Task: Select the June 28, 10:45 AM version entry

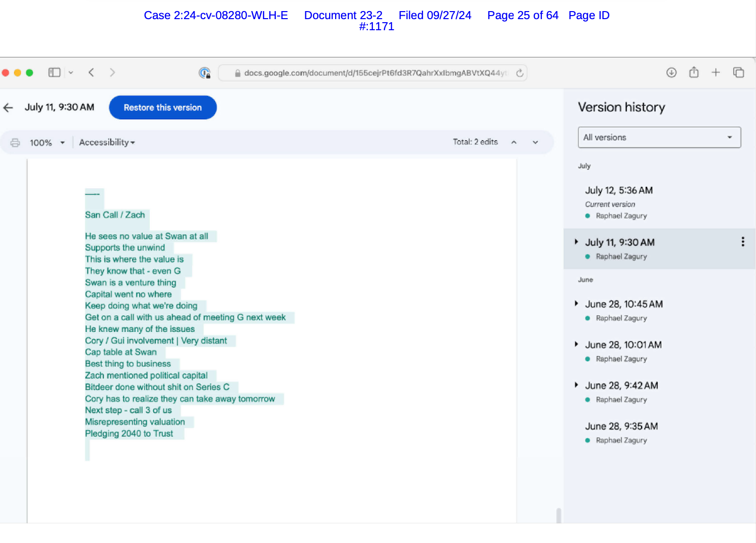Action: click(x=659, y=310)
